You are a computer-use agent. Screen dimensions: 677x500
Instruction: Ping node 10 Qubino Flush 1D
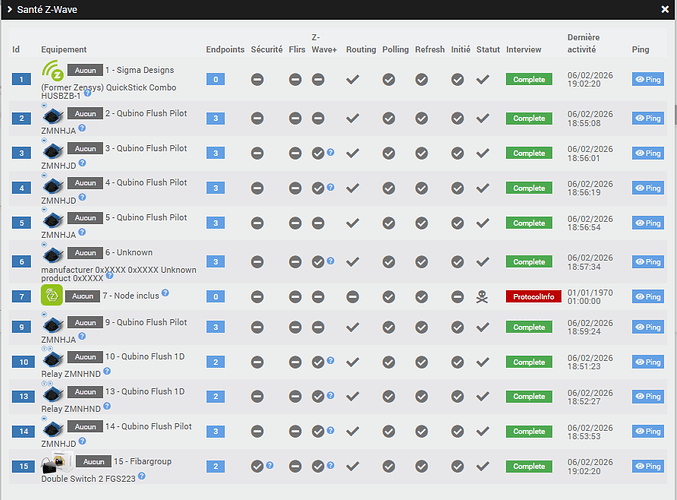click(648, 362)
